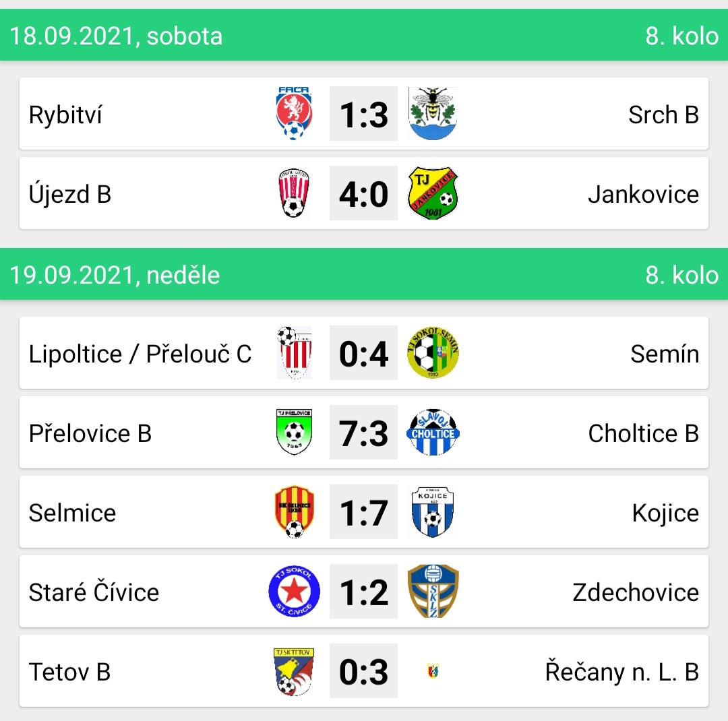Viewport: 728px width, 721px height.
Task: Tap the Sokol Semín round crest
Action: (433, 352)
